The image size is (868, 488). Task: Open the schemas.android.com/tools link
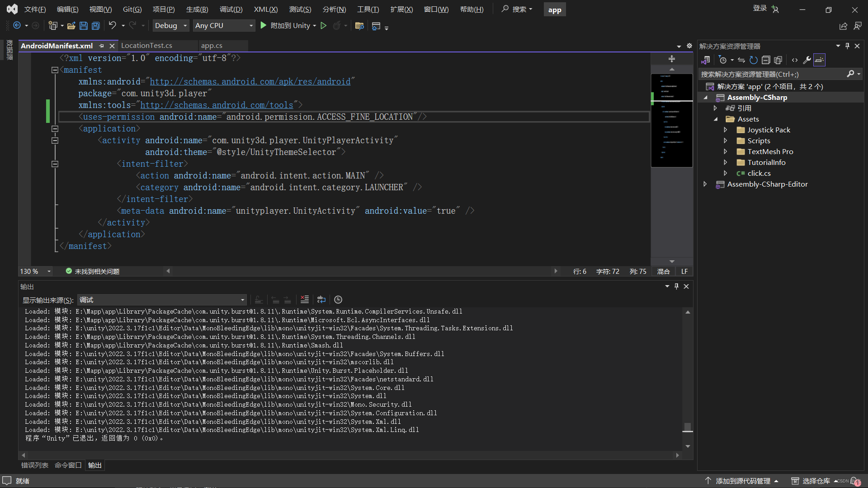[x=217, y=105]
